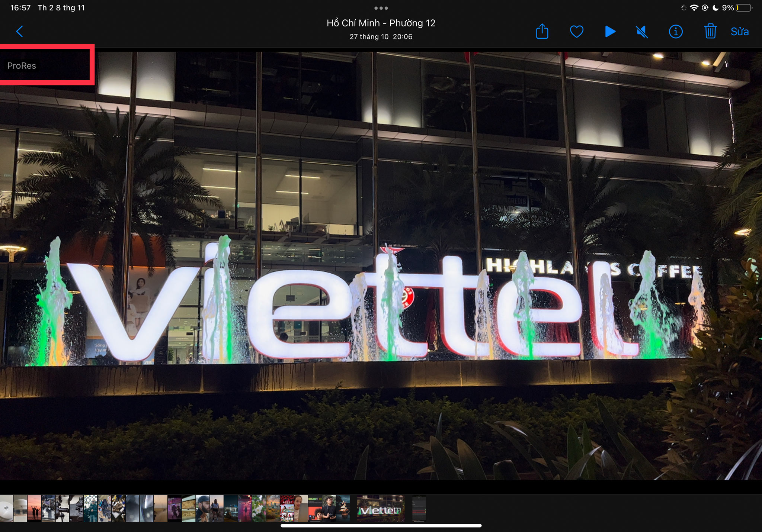Open the multitasking three-dots menu

click(381, 8)
